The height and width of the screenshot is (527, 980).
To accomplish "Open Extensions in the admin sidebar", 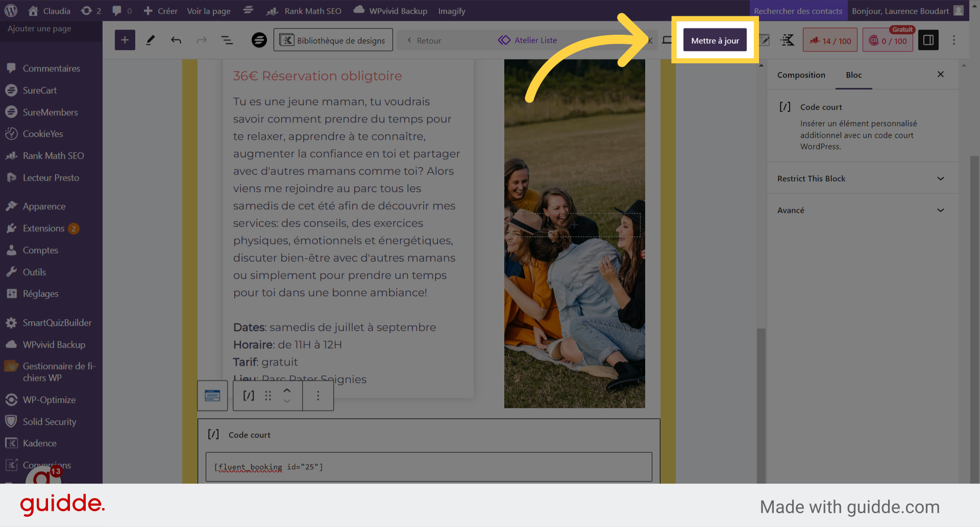I will (43, 228).
